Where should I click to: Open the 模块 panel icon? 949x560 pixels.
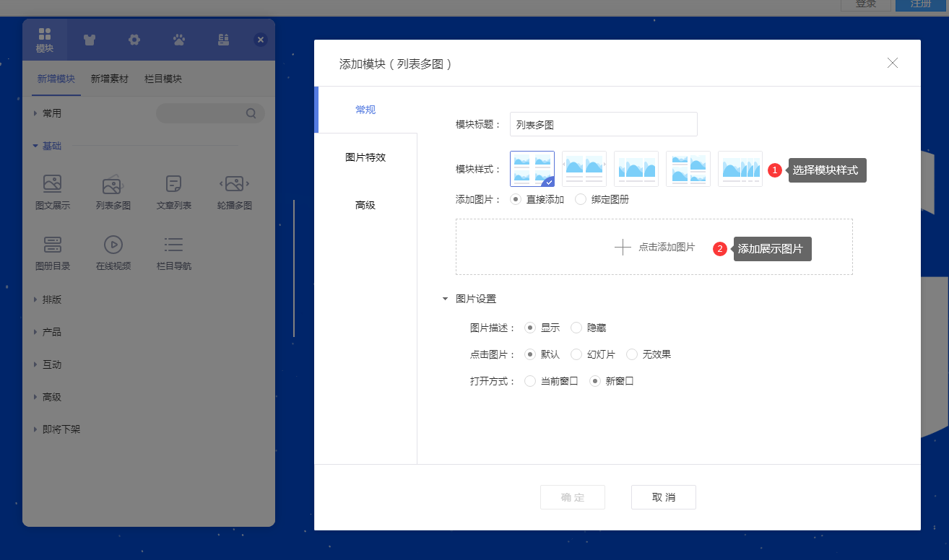[45, 40]
